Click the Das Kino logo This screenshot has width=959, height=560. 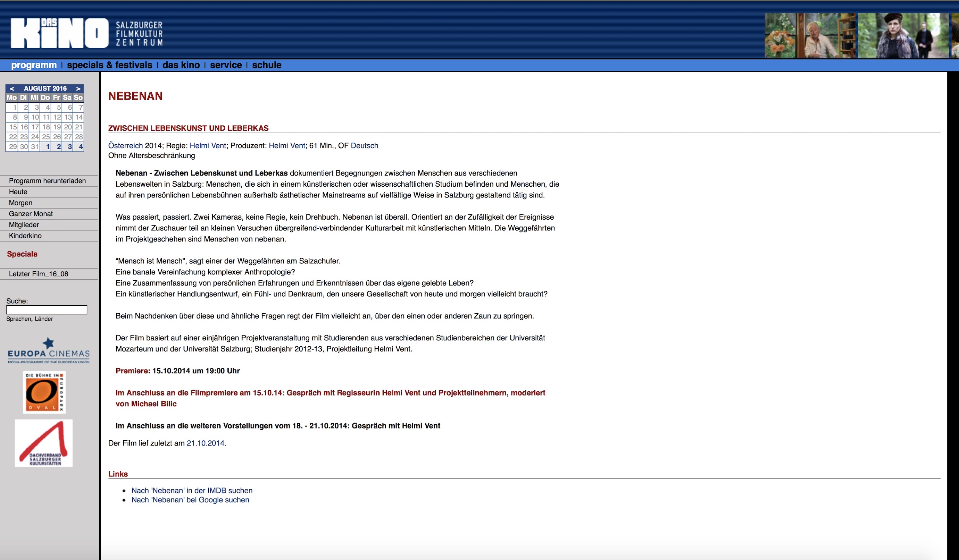87,33
